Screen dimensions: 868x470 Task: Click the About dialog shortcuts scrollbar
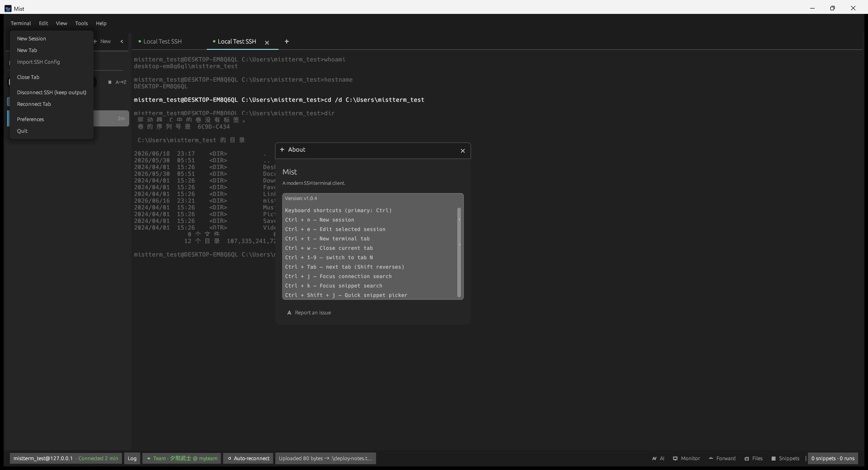[x=459, y=252]
